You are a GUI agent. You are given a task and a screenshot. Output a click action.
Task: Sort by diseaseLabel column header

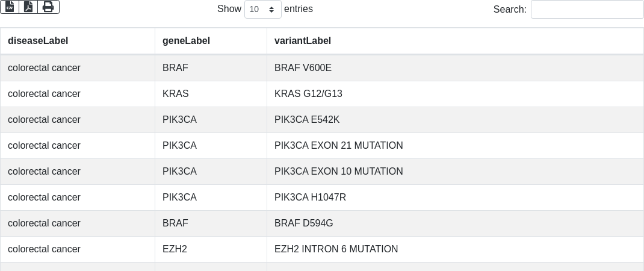tap(78, 41)
